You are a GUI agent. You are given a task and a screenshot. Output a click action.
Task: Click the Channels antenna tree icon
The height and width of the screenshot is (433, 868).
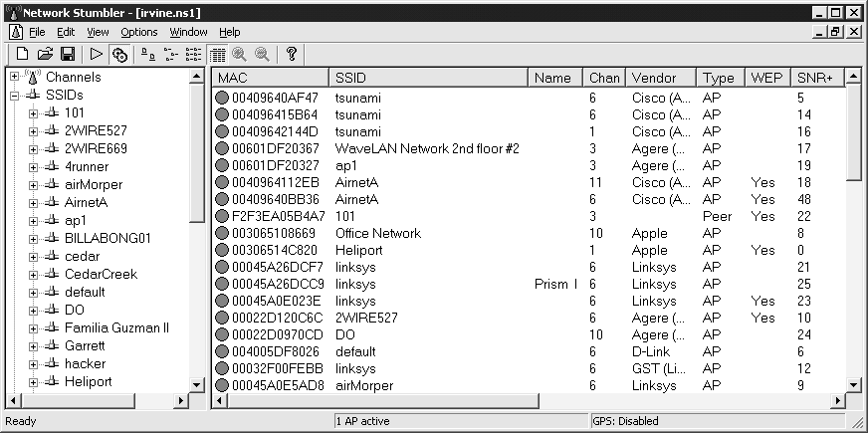point(33,77)
